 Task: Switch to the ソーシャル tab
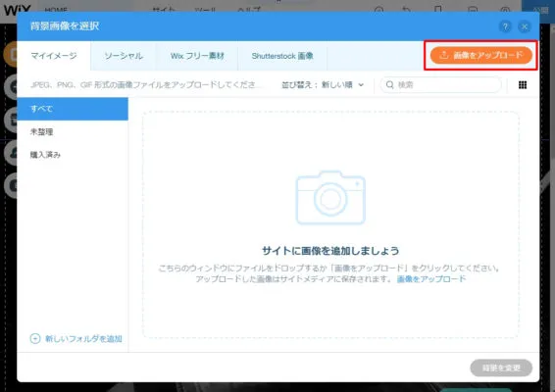124,56
